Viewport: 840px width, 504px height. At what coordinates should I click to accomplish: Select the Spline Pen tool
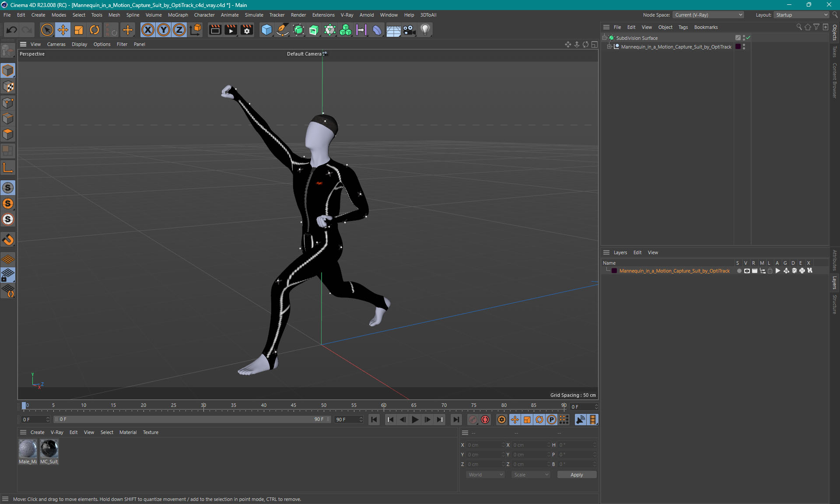coord(283,30)
